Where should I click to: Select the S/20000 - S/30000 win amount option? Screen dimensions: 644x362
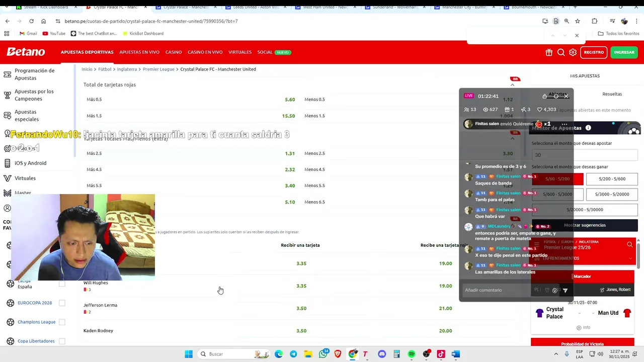[x=585, y=210]
